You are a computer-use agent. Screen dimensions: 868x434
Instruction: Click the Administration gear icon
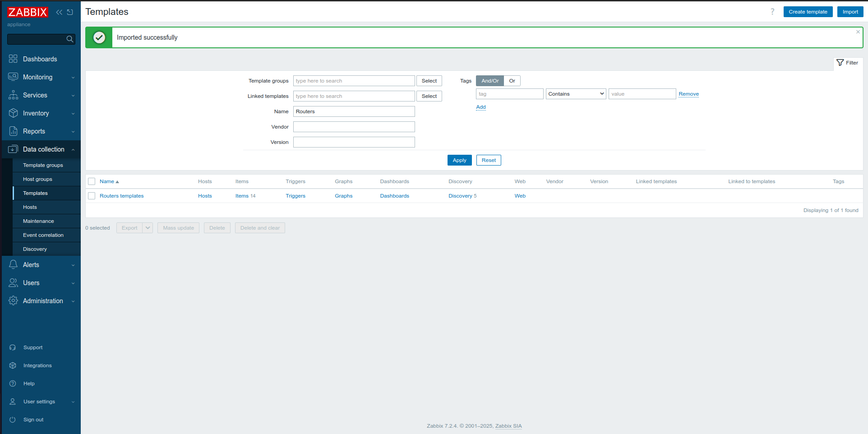click(x=13, y=301)
